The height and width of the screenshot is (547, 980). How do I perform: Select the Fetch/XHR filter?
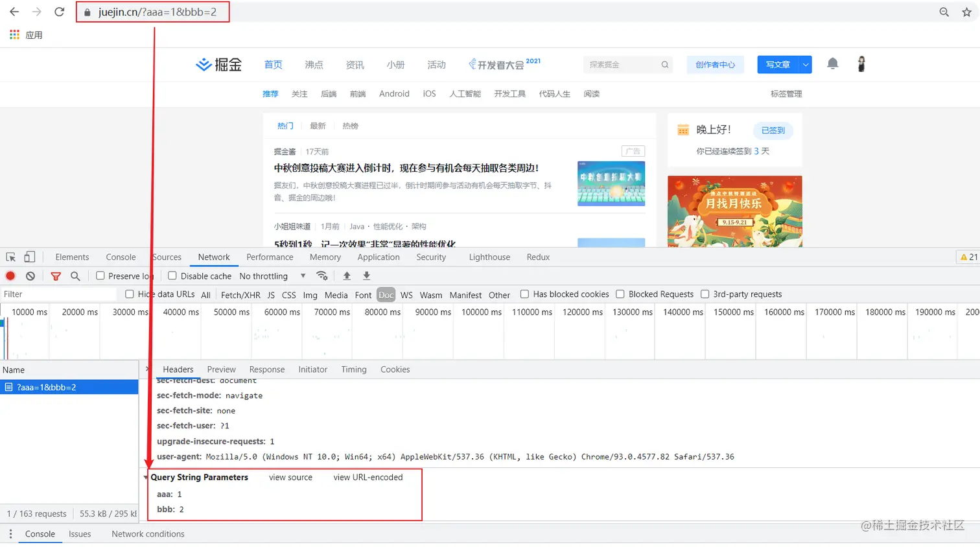pyautogui.click(x=240, y=295)
